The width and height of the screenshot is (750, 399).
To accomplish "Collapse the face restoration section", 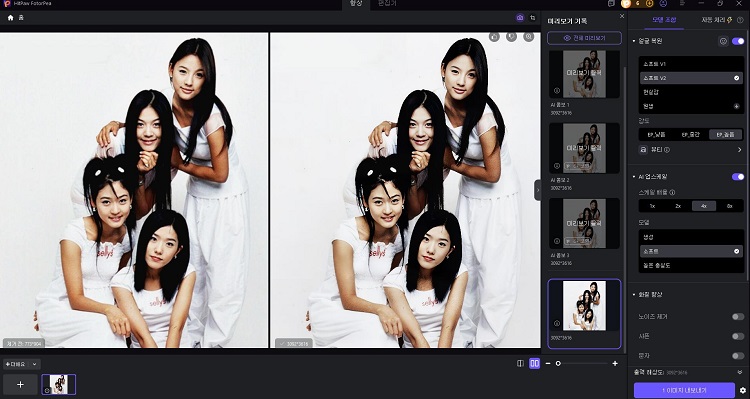I will (x=634, y=41).
